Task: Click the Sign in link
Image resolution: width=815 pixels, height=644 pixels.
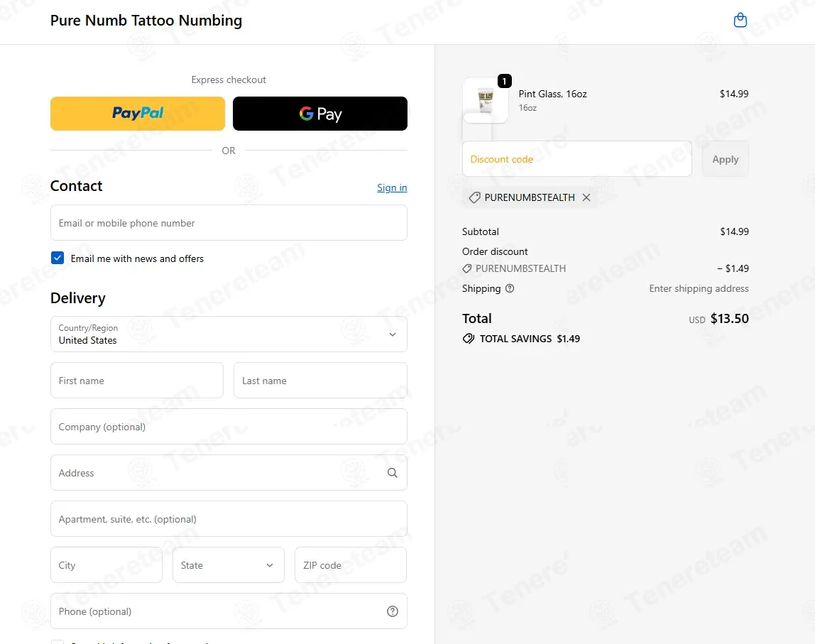Action: click(392, 187)
